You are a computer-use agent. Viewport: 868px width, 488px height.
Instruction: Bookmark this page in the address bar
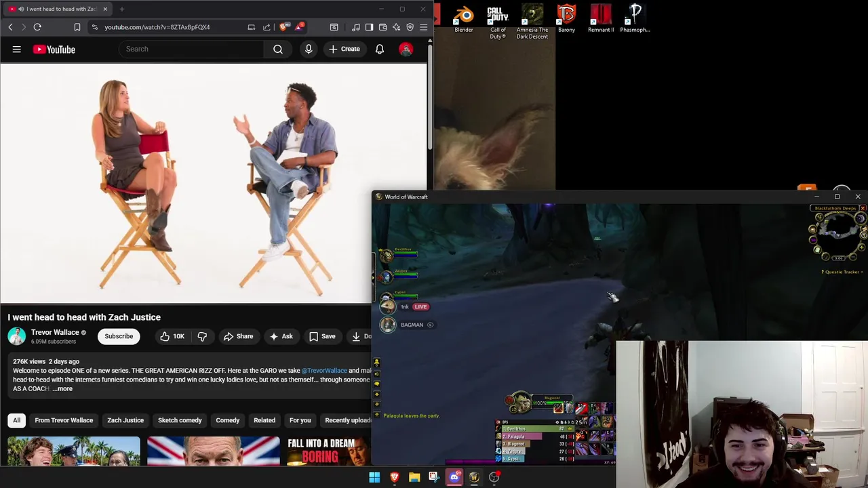pyautogui.click(x=77, y=27)
